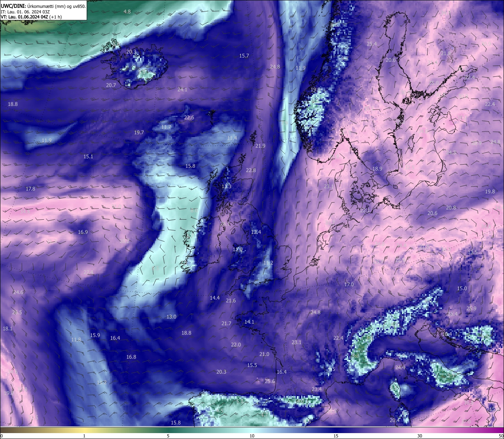This screenshot has height=439, width=504.
Task: Click the 13.5 value in the east
Action: tap(472, 252)
